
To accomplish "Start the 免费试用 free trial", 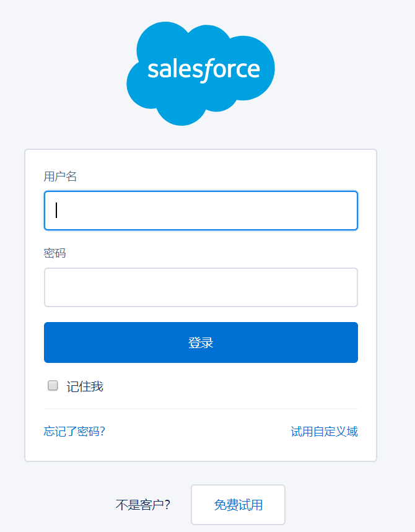I will pyautogui.click(x=238, y=505).
